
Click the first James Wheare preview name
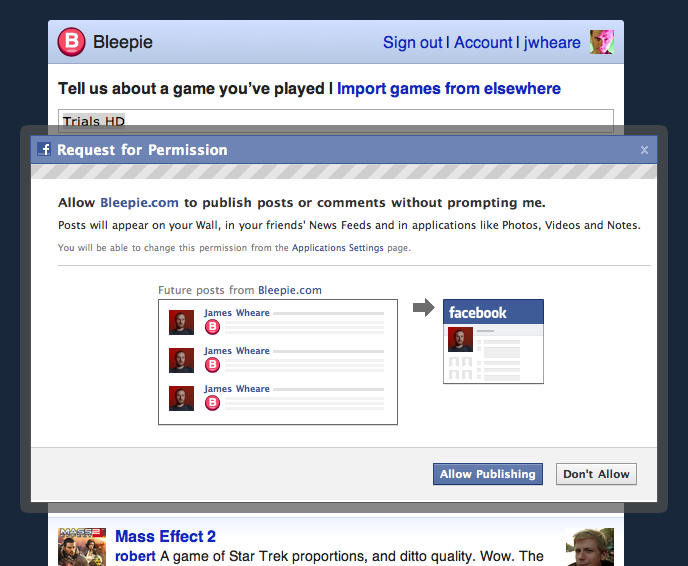[236, 313]
